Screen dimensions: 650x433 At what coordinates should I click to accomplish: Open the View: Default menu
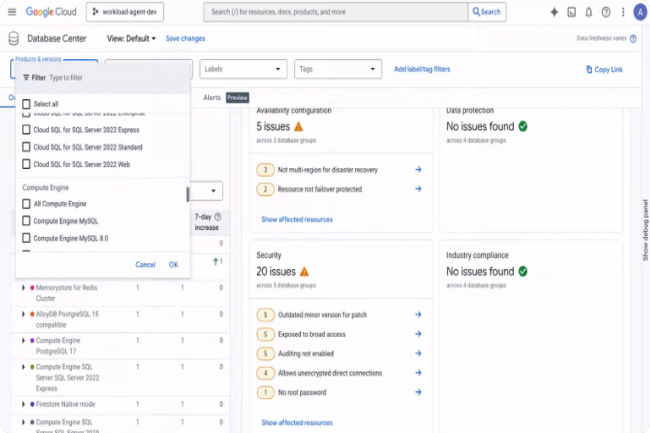pyautogui.click(x=131, y=38)
